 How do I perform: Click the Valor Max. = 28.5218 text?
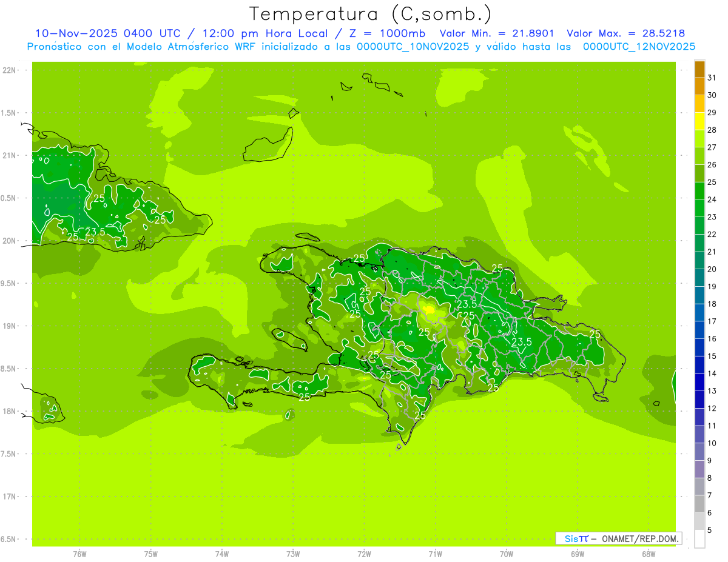(x=625, y=33)
